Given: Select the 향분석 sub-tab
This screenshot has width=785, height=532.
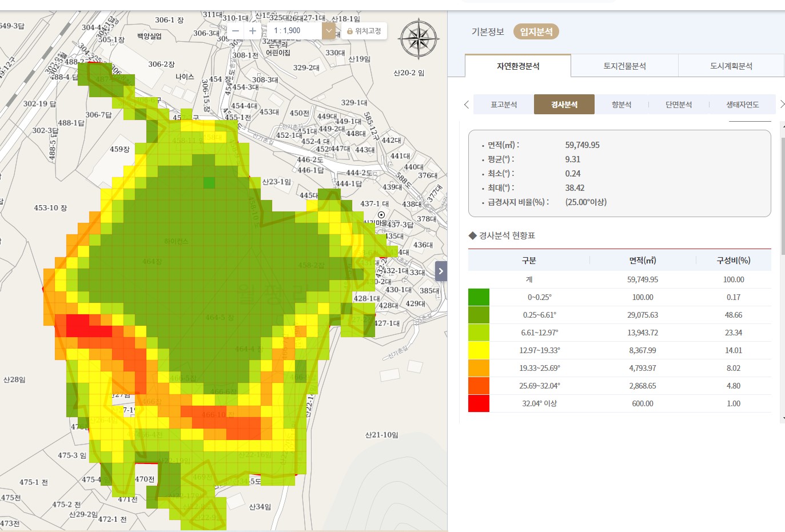Looking at the screenshot, I should click(x=621, y=105).
